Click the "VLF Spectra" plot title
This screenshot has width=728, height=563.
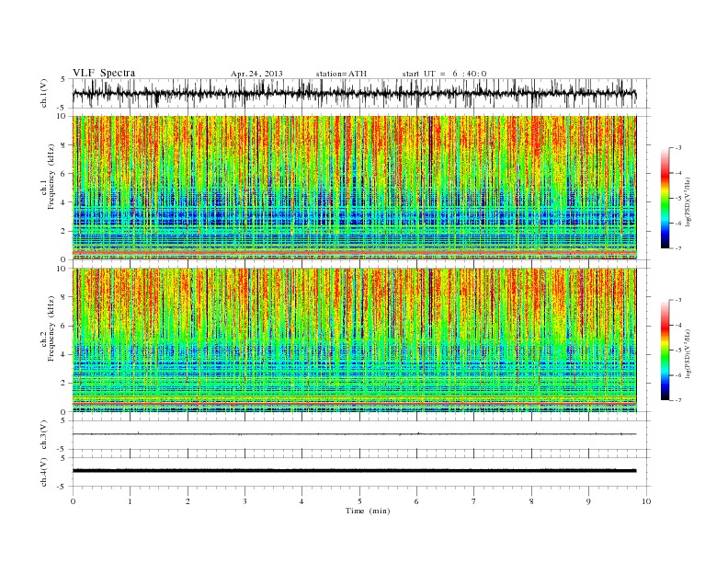tap(104, 73)
